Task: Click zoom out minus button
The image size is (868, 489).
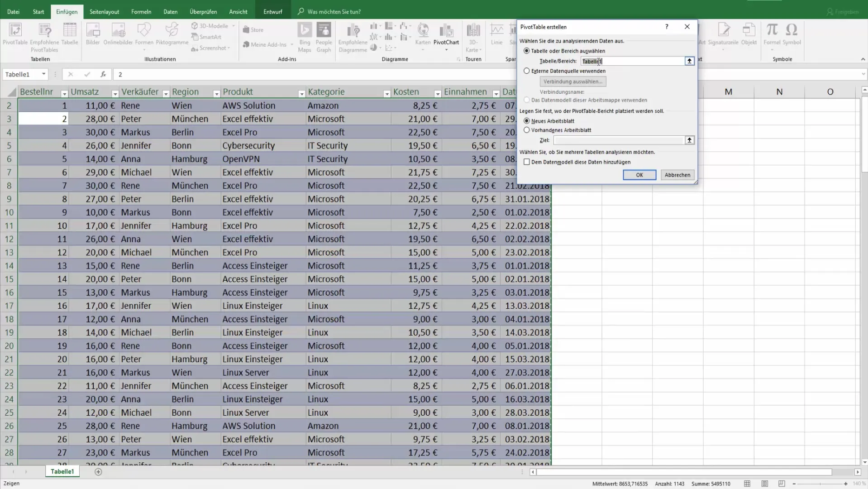Action: click(x=794, y=484)
